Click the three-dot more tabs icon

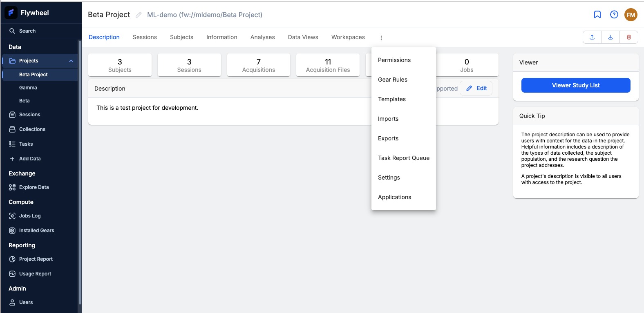[381, 38]
